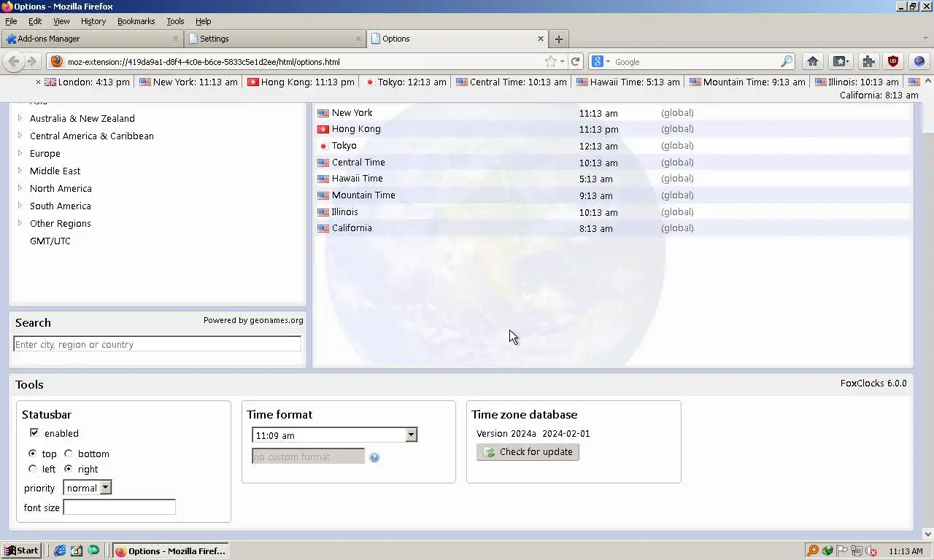Click London clock in toolbar

(x=88, y=82)
